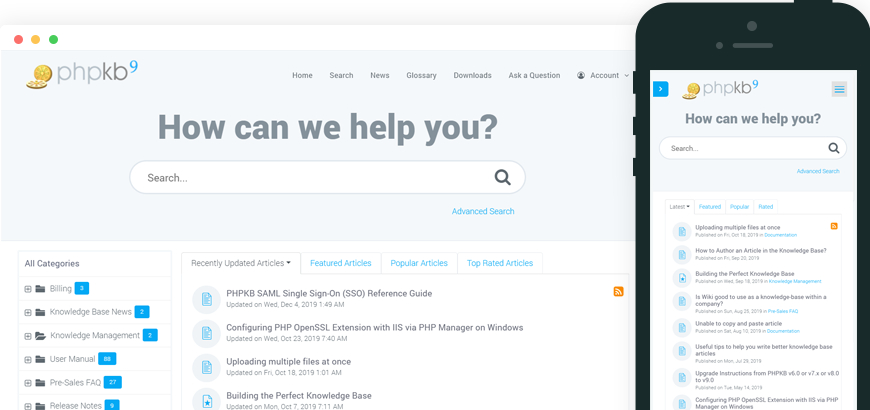Expand the User Manual tree node
Image resolution: width=870 pixels, height=410 pixels.
(28, 360)
